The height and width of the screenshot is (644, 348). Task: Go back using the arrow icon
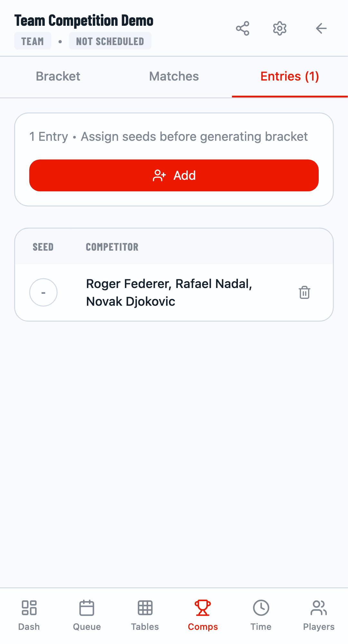click(321, 29)
